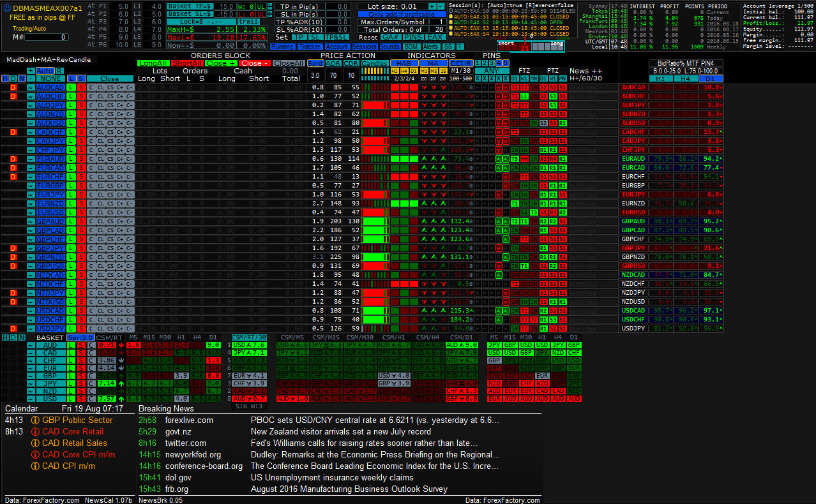Reset using the GA# button
816x504 pixels.
pos(391,38)
